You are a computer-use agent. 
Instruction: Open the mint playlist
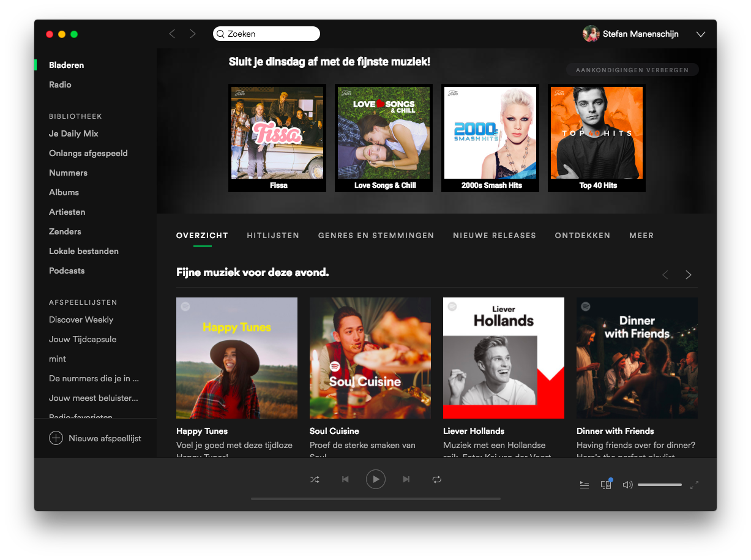(x=58, y=359)
